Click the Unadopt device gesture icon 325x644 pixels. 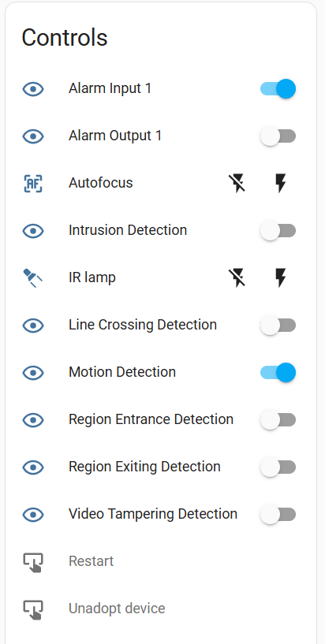[33, 609]
